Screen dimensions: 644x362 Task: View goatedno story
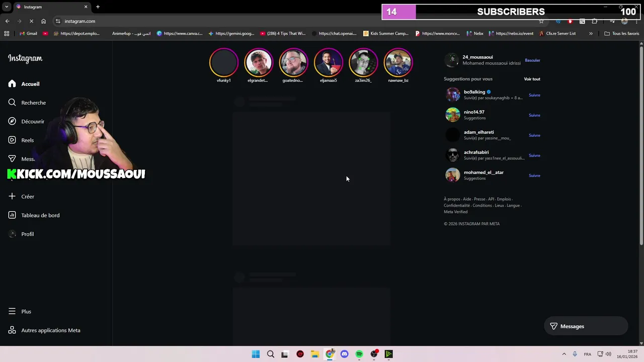click(293, 62)
